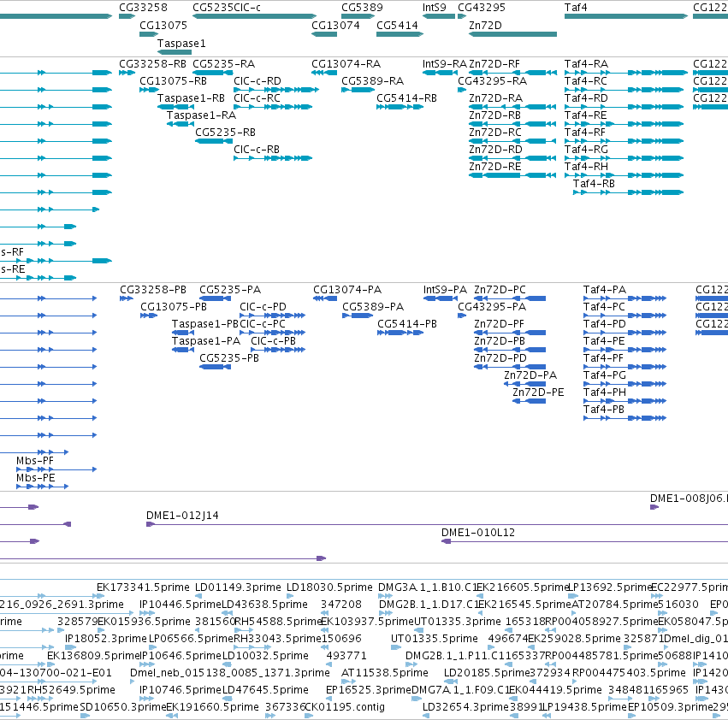The height and width of the screenshot is (720, 728).
Task: Select the AT11538.5prime EST label
Action: pos(384,673)
